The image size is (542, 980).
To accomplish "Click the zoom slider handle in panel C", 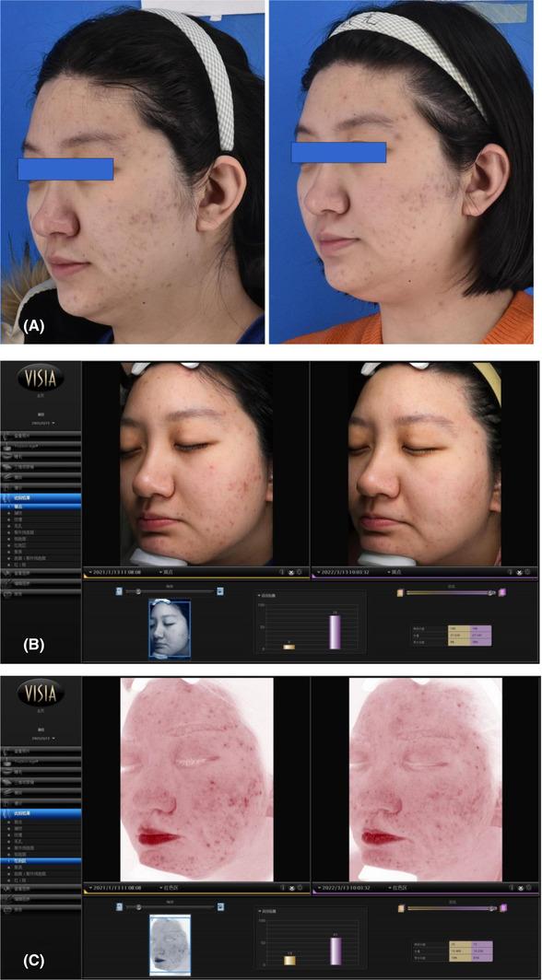I will (139, 905).
